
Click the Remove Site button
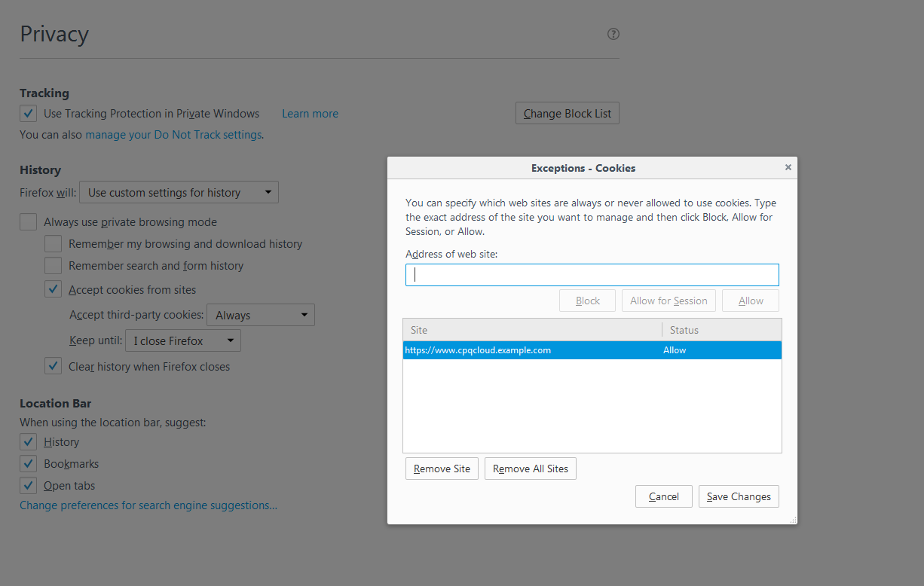point(442,468)
